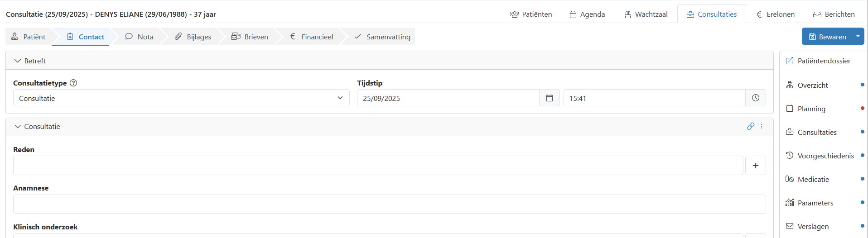Open the Agenda section
Screen dimensions: 868x238
click(587, 14)
